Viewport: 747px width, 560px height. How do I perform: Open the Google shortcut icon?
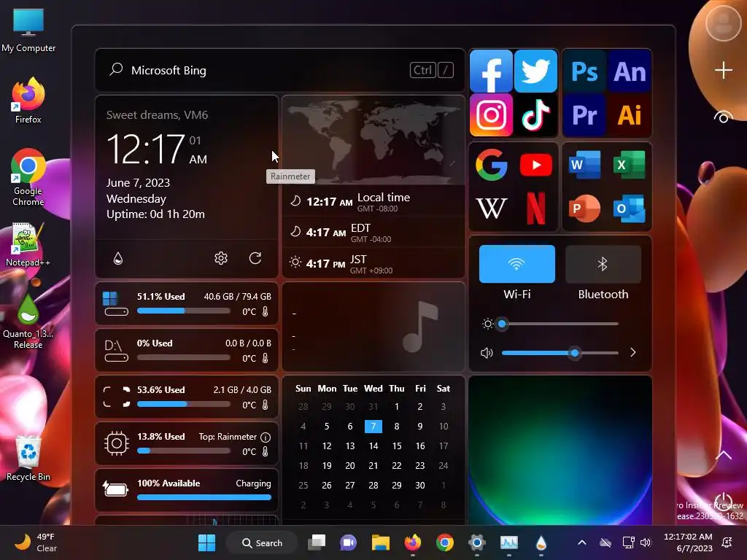point(491,165)
